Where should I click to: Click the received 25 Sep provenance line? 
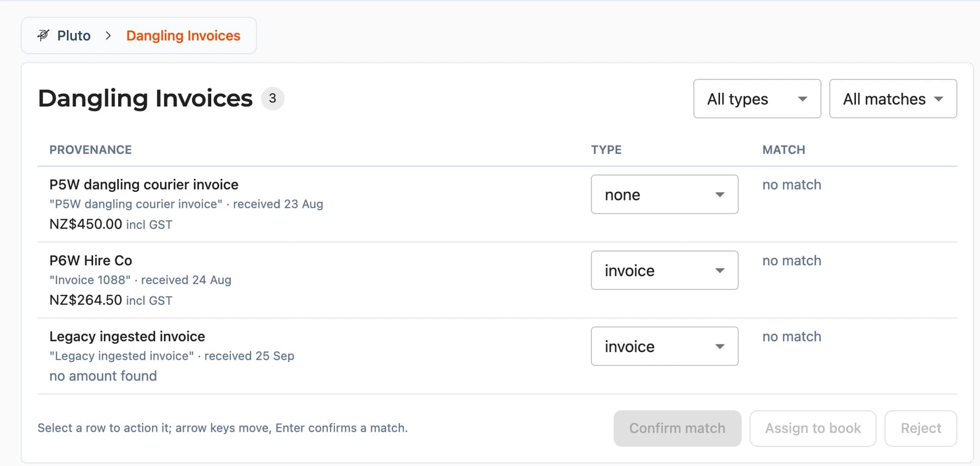click(172, 355)
